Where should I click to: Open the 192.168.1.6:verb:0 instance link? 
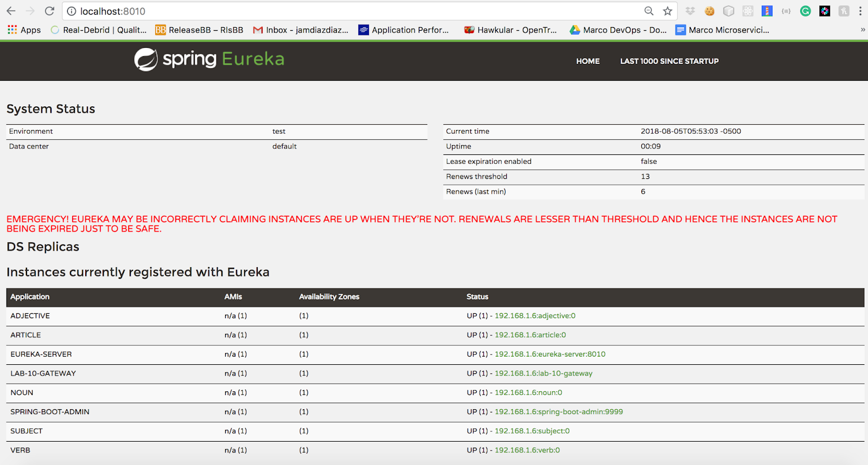coord(527,450)
